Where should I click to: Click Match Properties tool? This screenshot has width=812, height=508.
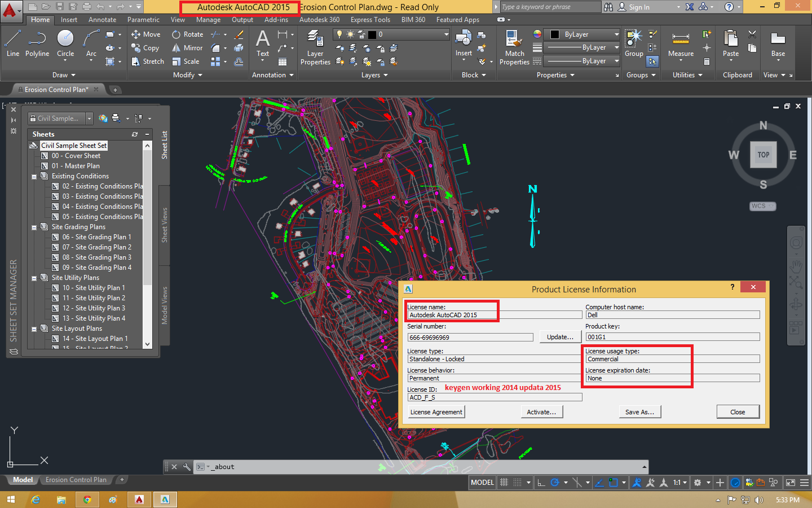coord(514,48)
